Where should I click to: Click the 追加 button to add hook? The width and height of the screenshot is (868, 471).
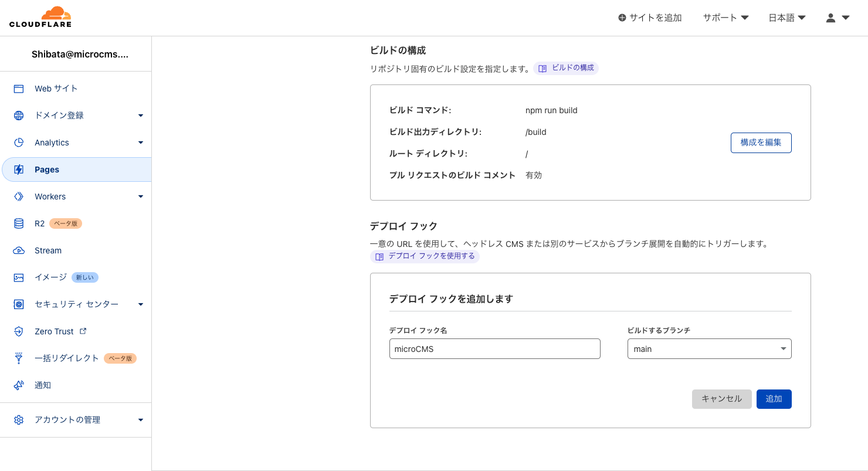774,399
